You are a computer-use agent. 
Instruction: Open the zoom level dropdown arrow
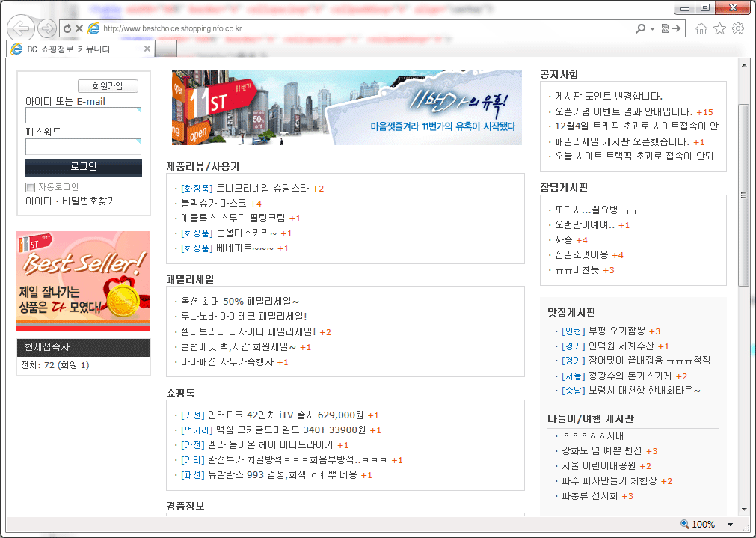point(730,525)
